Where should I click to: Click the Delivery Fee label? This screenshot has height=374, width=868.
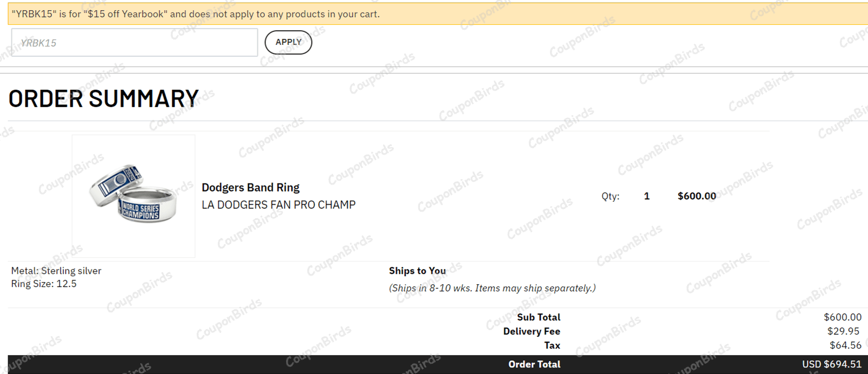click(x=531, y=331)
